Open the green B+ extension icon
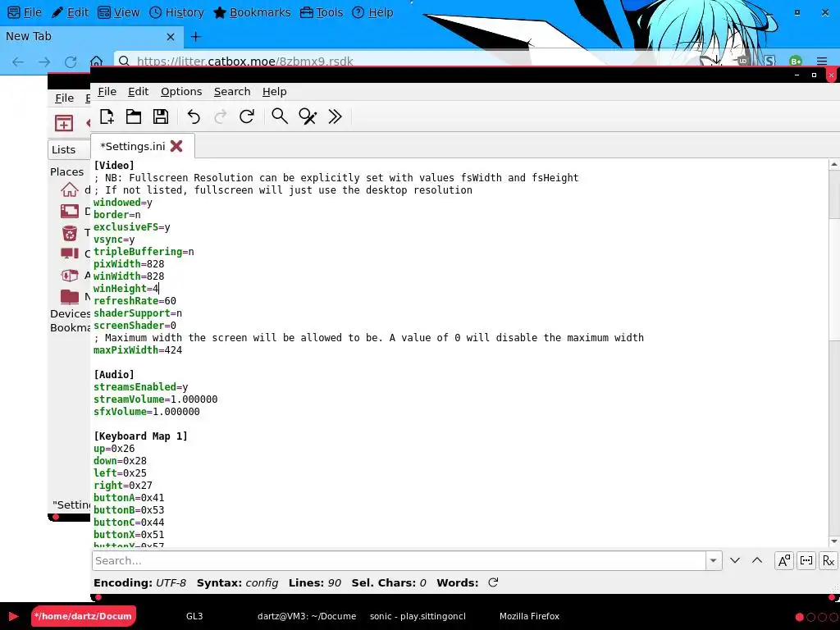Image resolution: width=840 pixels, height=630 pixels. tap(796, 61)
